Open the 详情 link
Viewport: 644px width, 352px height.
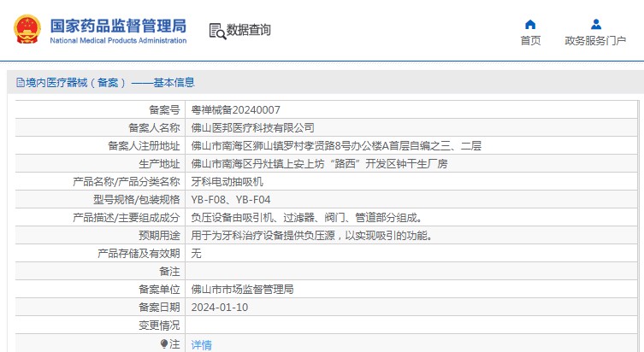[201, 345]
